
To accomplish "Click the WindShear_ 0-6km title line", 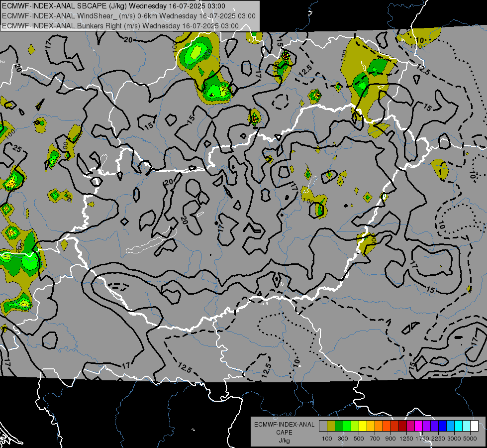I will click(x=128, y=16).
